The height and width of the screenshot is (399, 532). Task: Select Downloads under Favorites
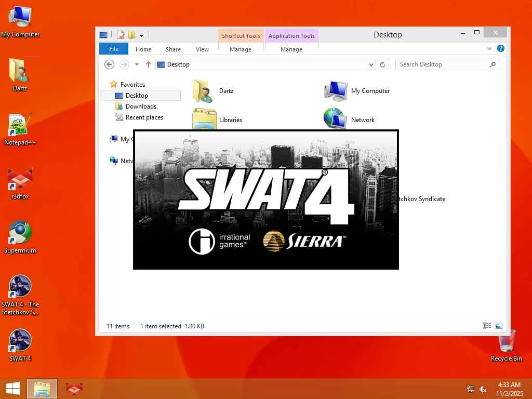(x=141, y=106)
